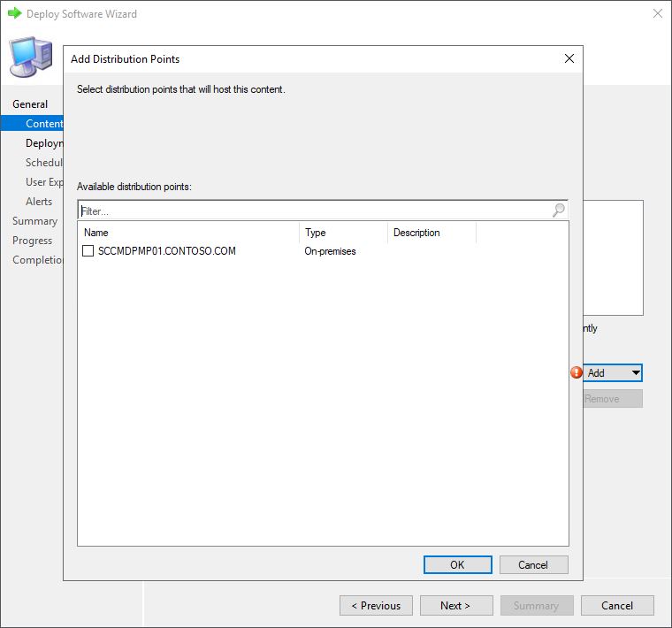Close the Add Distribution Points dialog with X
Image resolution: width=672 pixels, height=628 pixels.
569,58
